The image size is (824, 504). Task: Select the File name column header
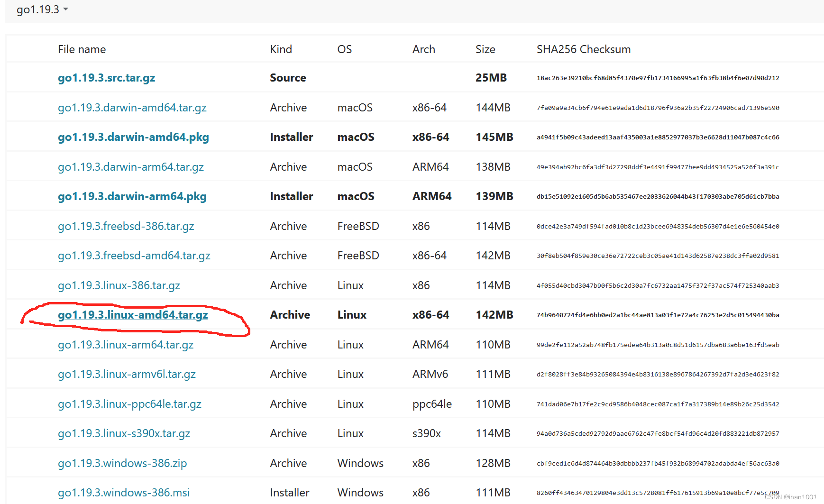tap(82, 49)
